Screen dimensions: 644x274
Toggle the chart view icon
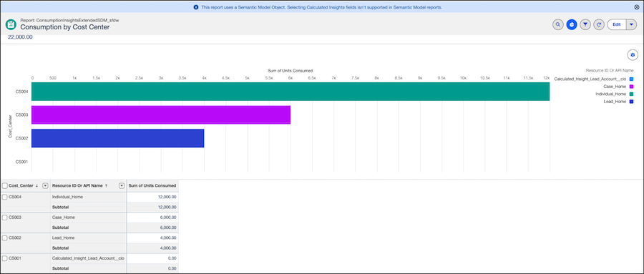pyautogui.click(x=571, y=24)
